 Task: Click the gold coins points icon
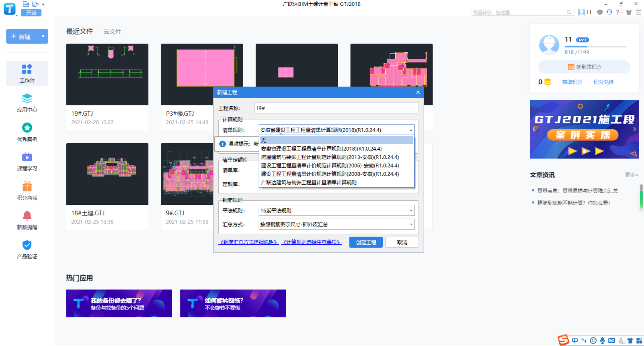click(547, 82)
